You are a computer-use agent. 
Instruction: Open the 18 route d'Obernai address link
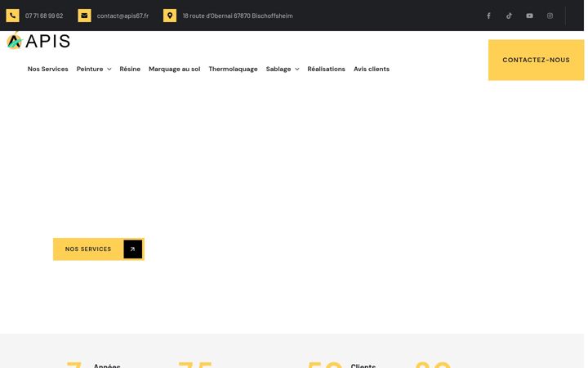[x=238, y=16]
